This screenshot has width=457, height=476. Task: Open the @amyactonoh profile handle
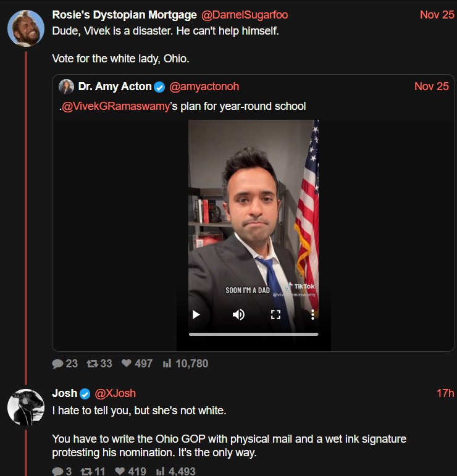coord(204,86)
